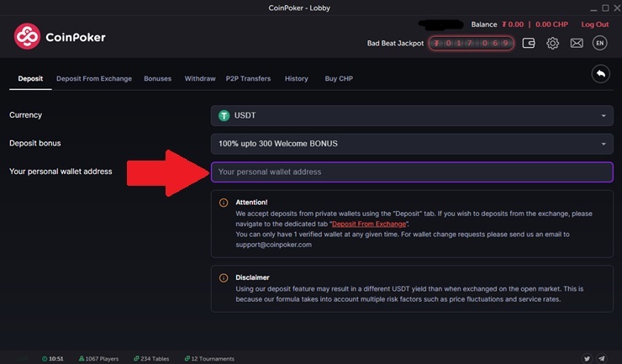Maximize the CoinPoker Lobby window
The width and height of the screenshot is (622, 364).
click(605, 8)
